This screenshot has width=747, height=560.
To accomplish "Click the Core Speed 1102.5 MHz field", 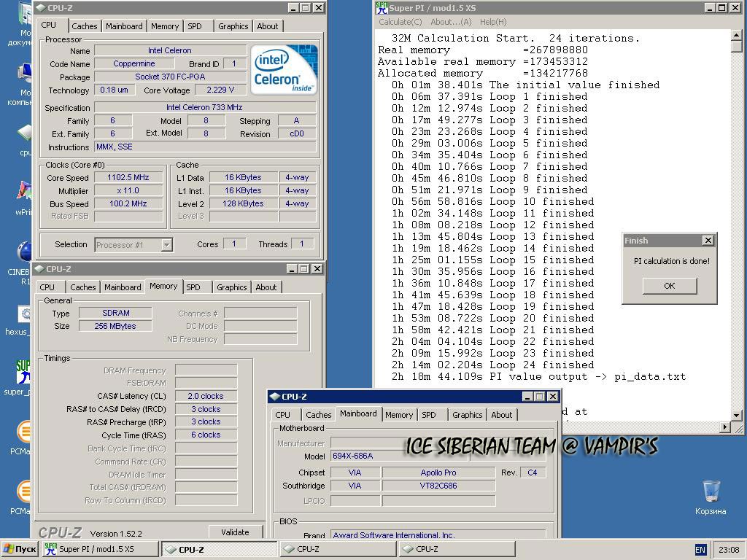I will pos(128,178).
